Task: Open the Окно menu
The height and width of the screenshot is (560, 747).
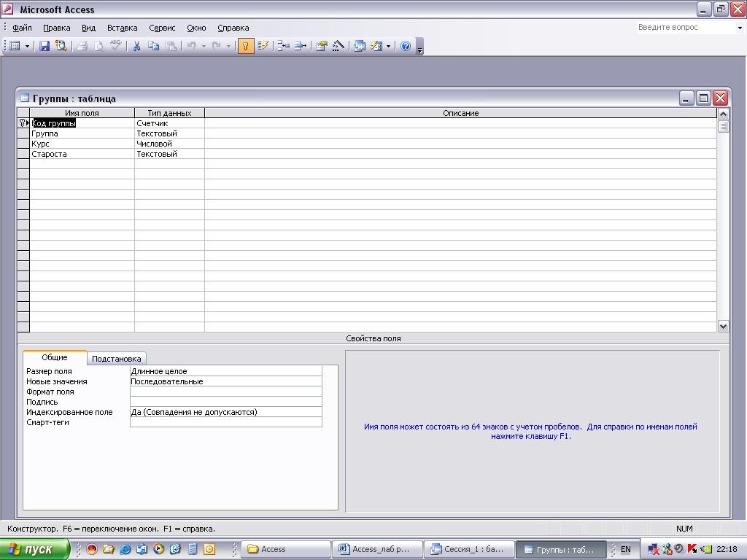Action: (196, 28)
